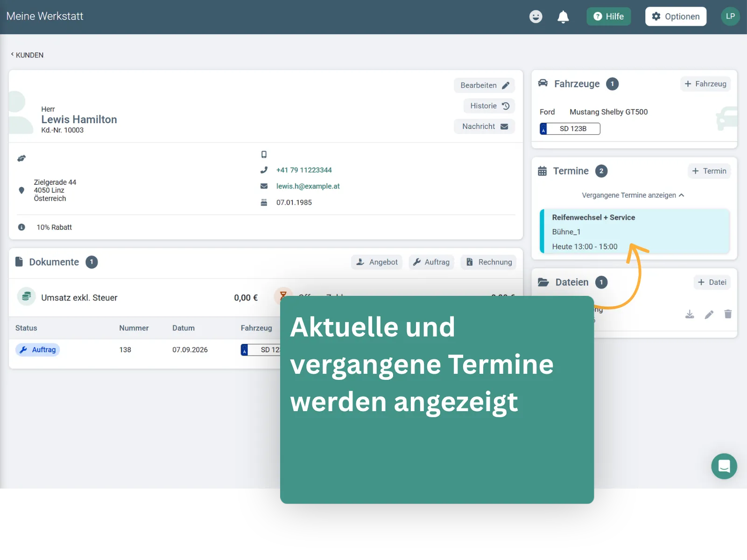Delete the file with trash icon

728,314
